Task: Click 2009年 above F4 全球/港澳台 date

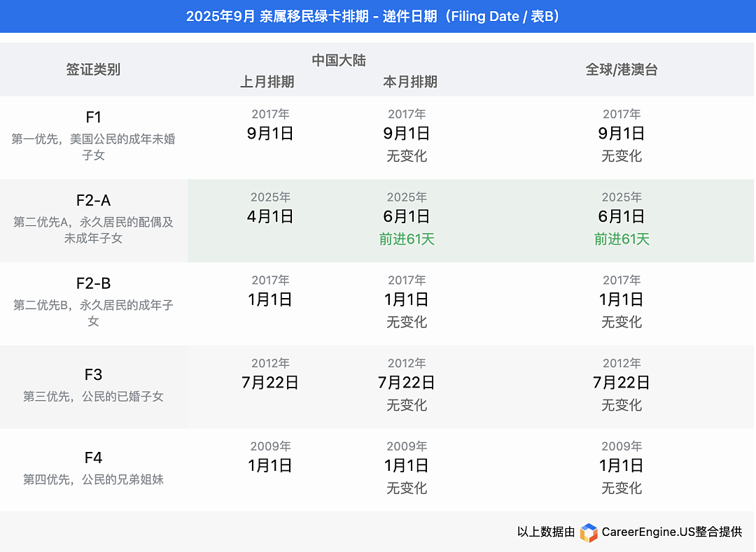Action: (622, 446)
